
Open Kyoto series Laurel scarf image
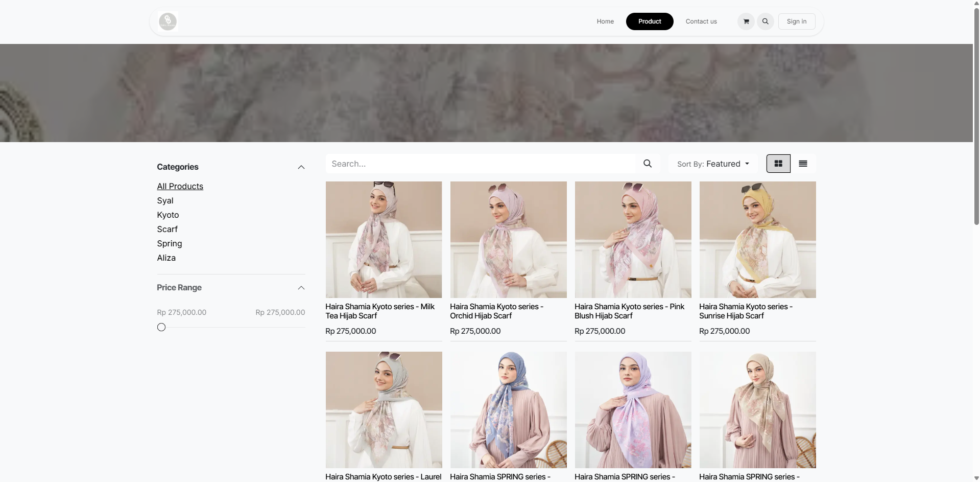(384, 410)
